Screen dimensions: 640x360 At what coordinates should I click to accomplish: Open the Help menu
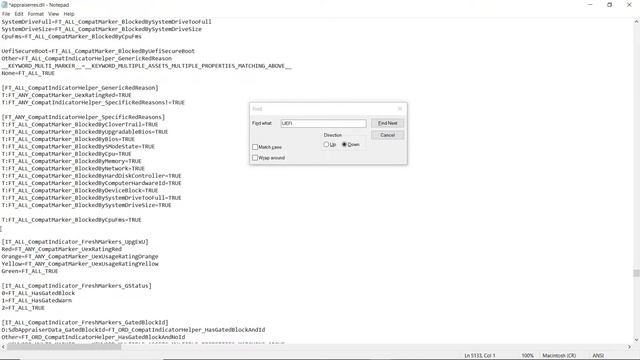point(69,14)
